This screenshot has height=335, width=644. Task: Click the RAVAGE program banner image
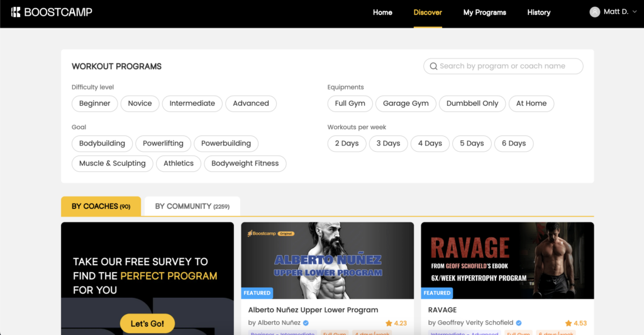pos(507,260)
